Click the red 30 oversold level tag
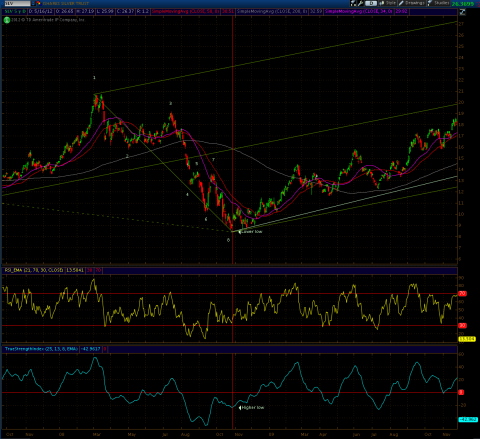Screen dimensions: 480x439 click(x=462, y=326)
